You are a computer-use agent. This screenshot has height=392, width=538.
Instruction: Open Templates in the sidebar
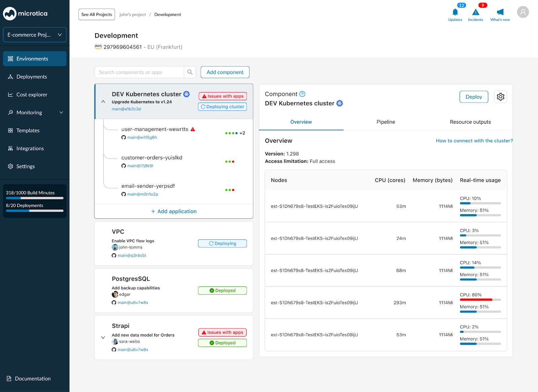[x=28, y=130]
